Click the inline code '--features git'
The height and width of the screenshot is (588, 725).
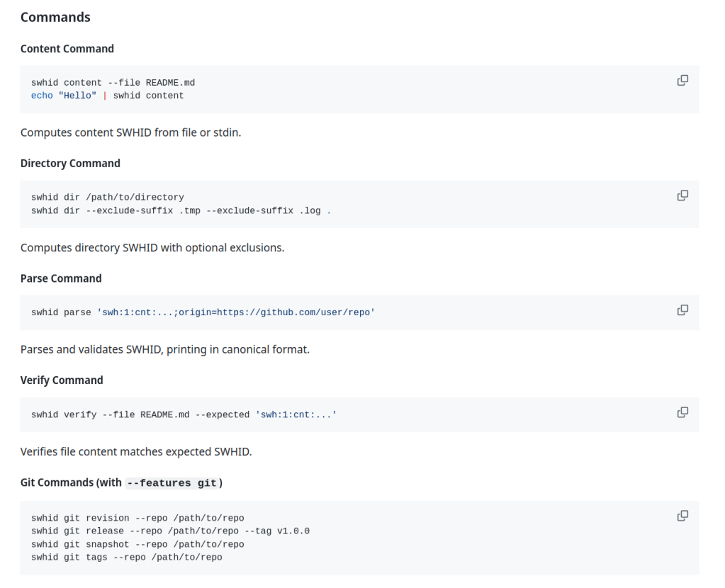(x=171, y=483)
